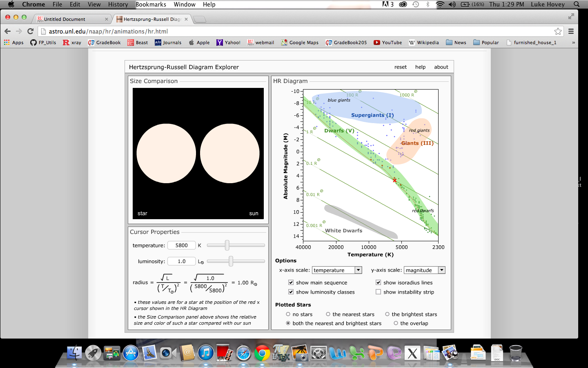The image size is (588, 368).
Task: Open the Google Maps bookmark
Action: click(x=299, y=43)
